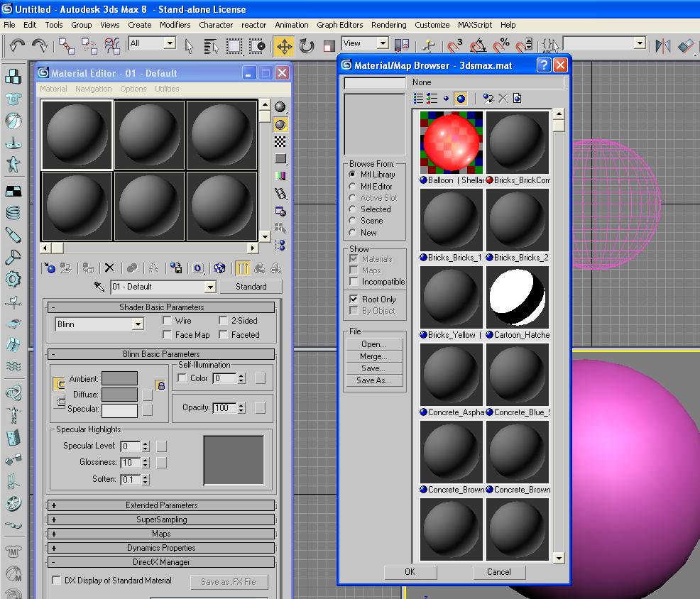
Task: Open the All selection filter dropdown
Action: [x=170, y=43]
